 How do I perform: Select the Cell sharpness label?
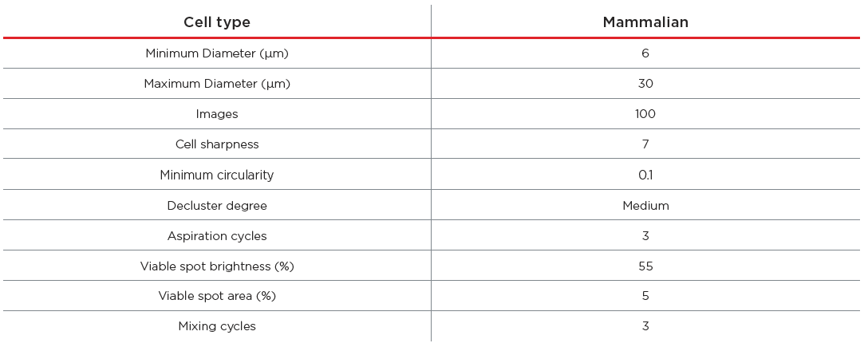217,144
